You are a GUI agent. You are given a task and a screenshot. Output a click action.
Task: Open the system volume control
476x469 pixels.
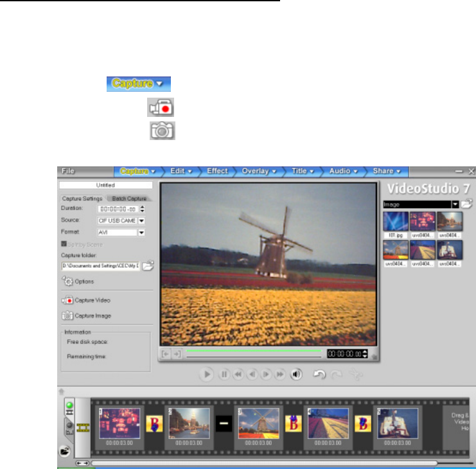[x=296, y=375]
